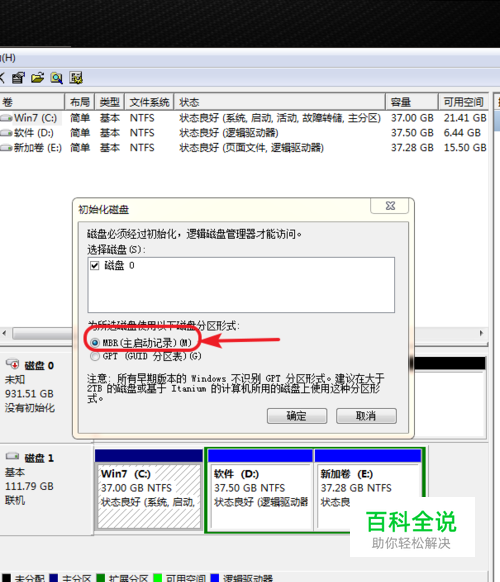Click the 931.51 GB disk size text
500x582 pixels.
tap(29, 394)
